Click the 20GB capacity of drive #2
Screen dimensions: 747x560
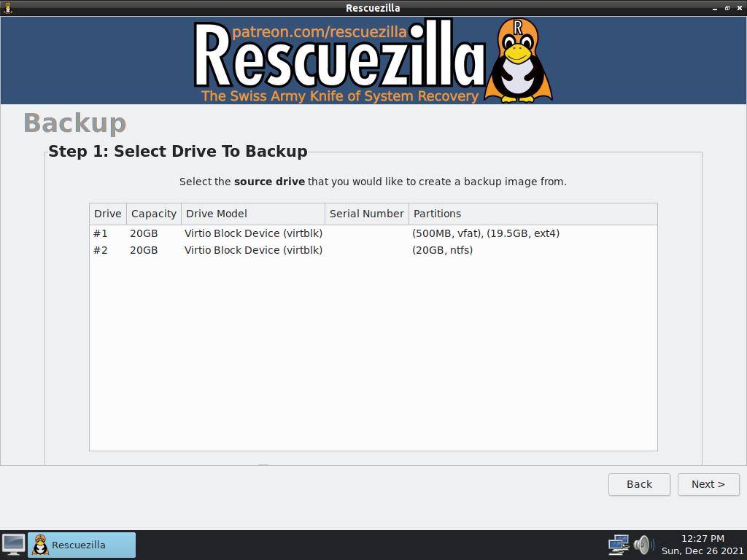[x=144, y=250]
